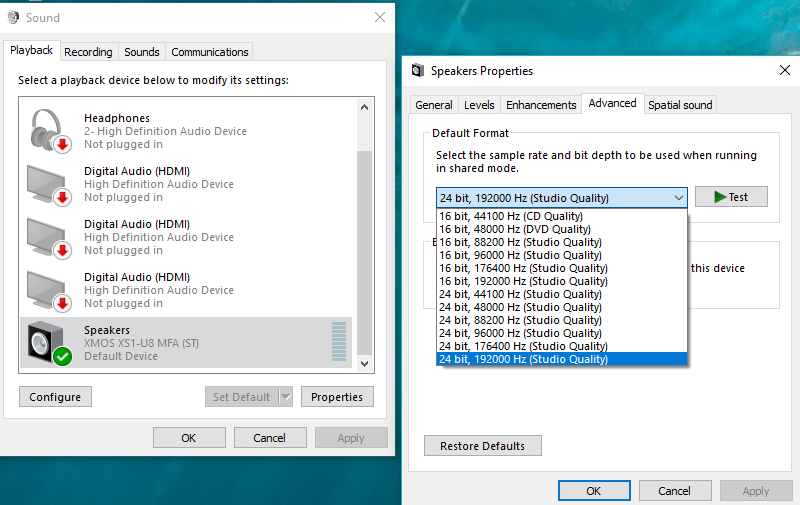
Task: Choose 24 bit, 88200 Hz (Studio Quality)
Action: pyautogui.click(x=562, y=320)
